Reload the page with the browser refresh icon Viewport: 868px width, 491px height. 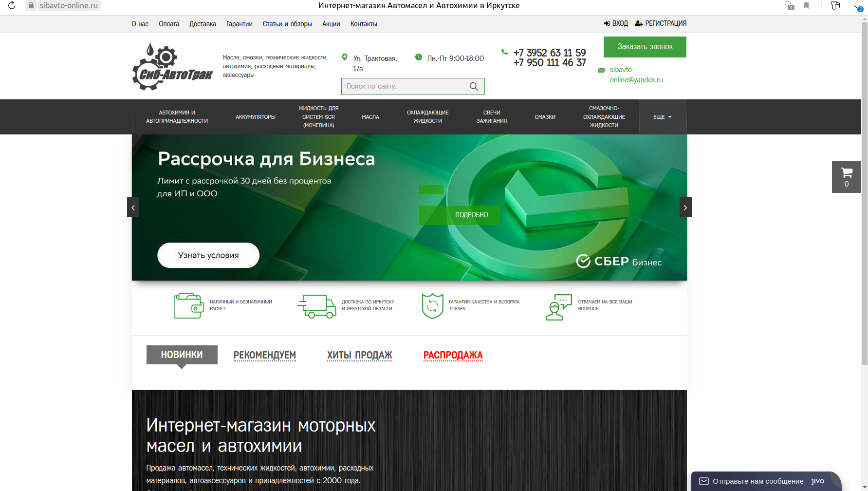pos(12,5)
